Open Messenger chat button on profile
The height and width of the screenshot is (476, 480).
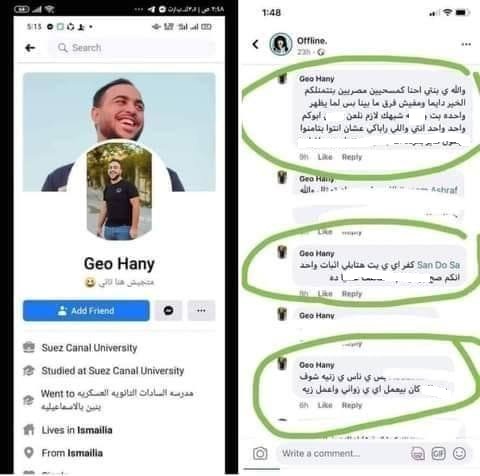coord(168,311)
